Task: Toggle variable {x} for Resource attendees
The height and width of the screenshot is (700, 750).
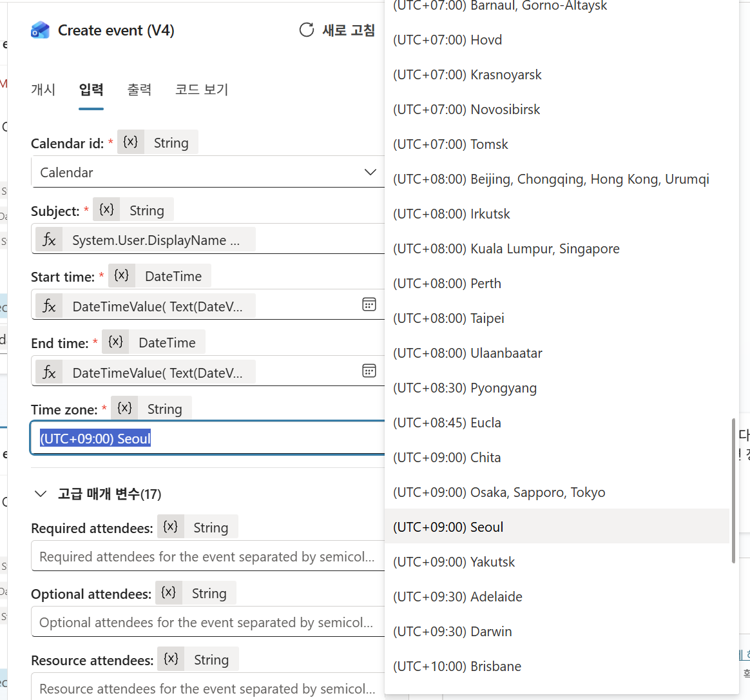Action: click(x=171, y=659)
